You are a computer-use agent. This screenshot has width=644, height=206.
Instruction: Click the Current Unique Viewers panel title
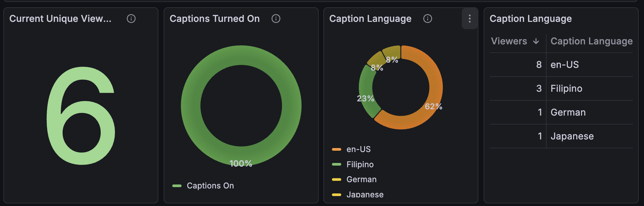[x=60, y=19]
